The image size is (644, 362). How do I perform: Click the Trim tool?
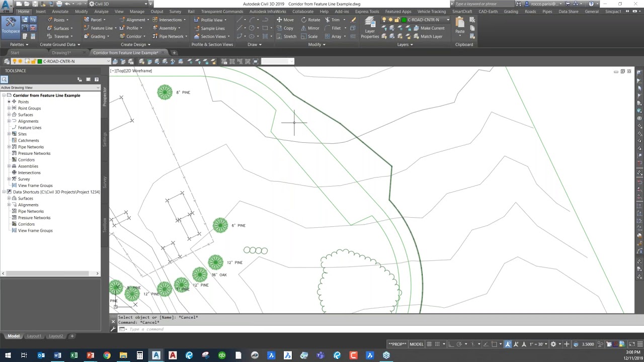point(332,20)
